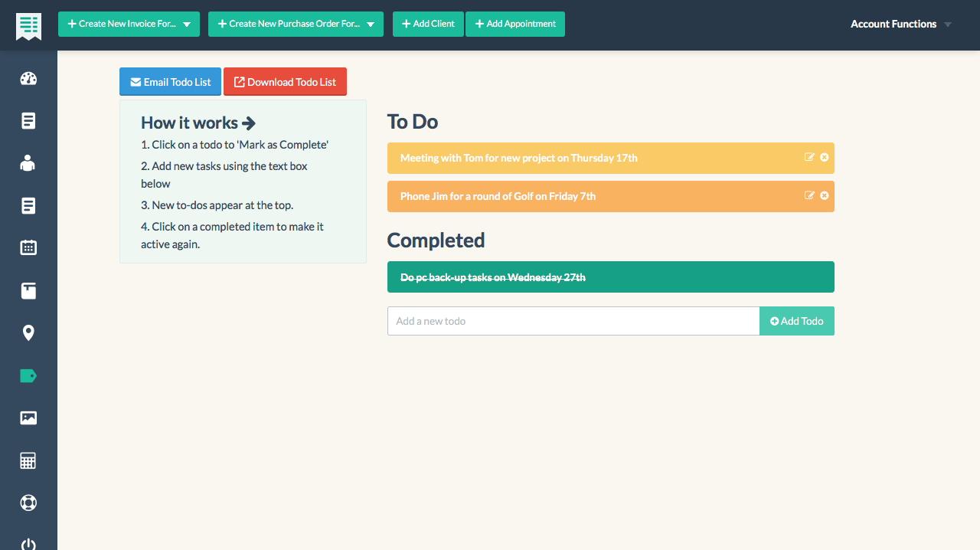The height and width of the screenshot is (550, 980).
Task: Download the todo list
Action: point(285,81)
